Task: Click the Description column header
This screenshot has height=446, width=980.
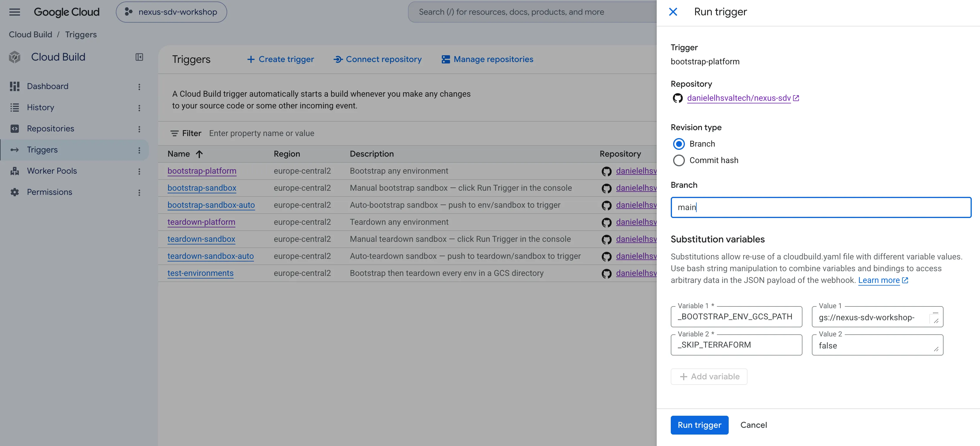Action: 372,154
